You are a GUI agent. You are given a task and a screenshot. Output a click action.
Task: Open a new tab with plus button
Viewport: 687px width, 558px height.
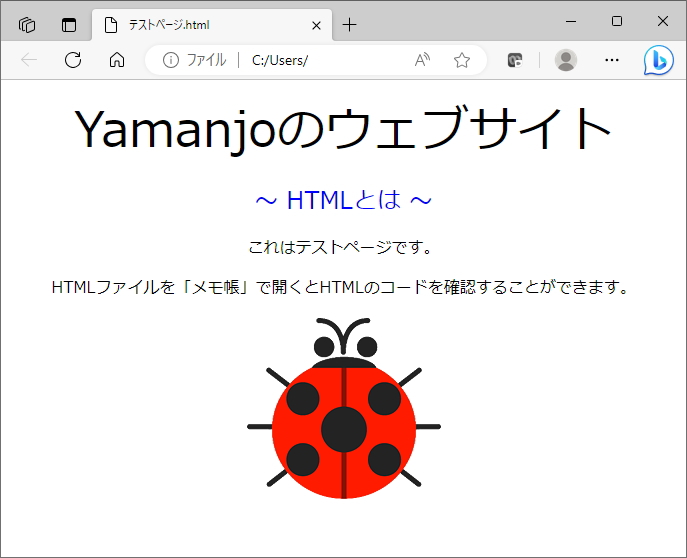click(349, 25)
